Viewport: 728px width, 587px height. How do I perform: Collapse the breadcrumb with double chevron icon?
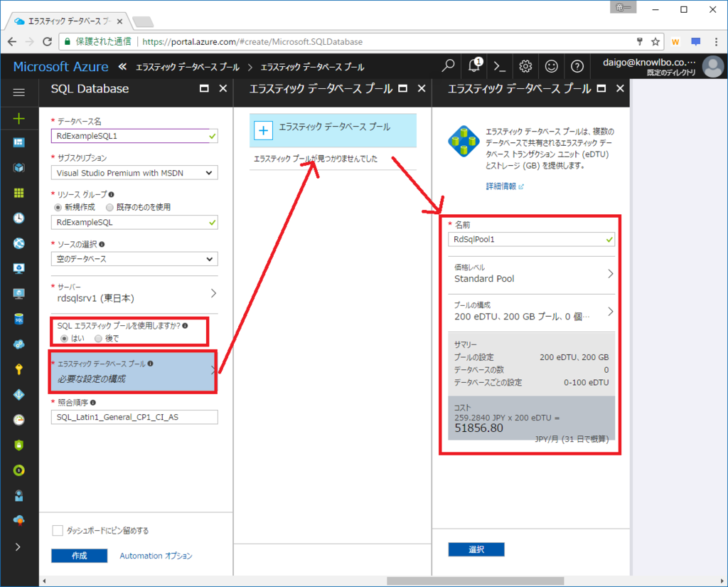(x=122, y=66)
